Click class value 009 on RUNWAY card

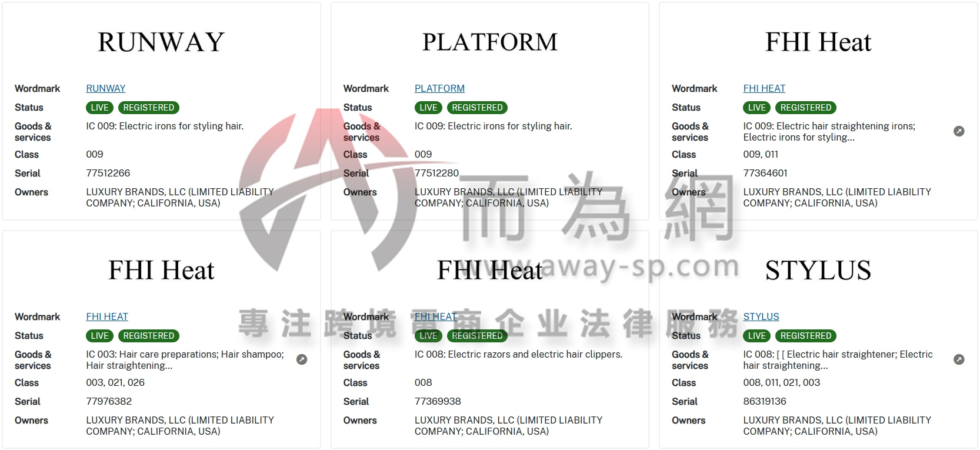tap(95, 154)
